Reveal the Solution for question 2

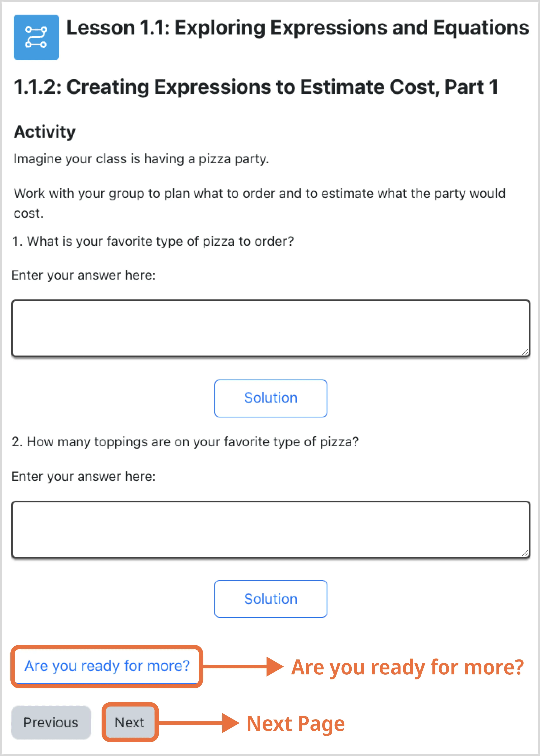(x=271, y=599)
